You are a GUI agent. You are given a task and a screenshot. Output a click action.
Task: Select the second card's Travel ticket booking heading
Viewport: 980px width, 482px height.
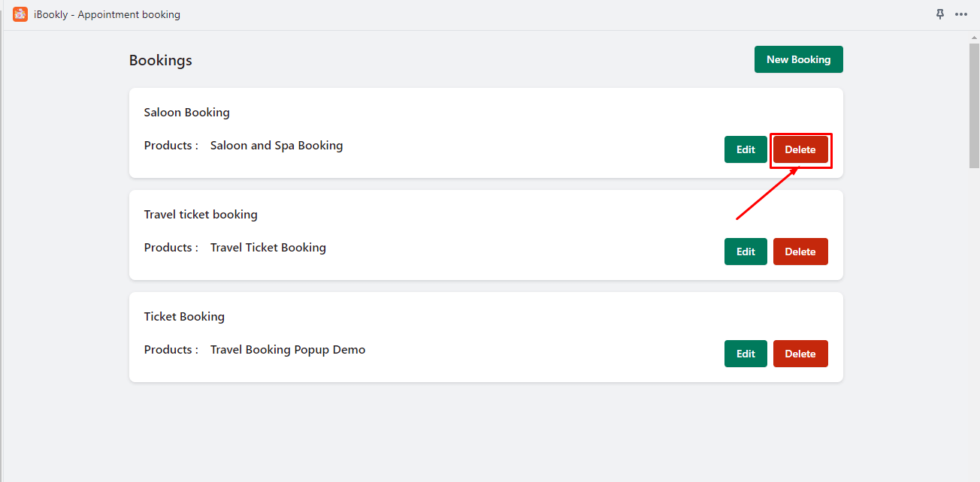pos(201,215)
